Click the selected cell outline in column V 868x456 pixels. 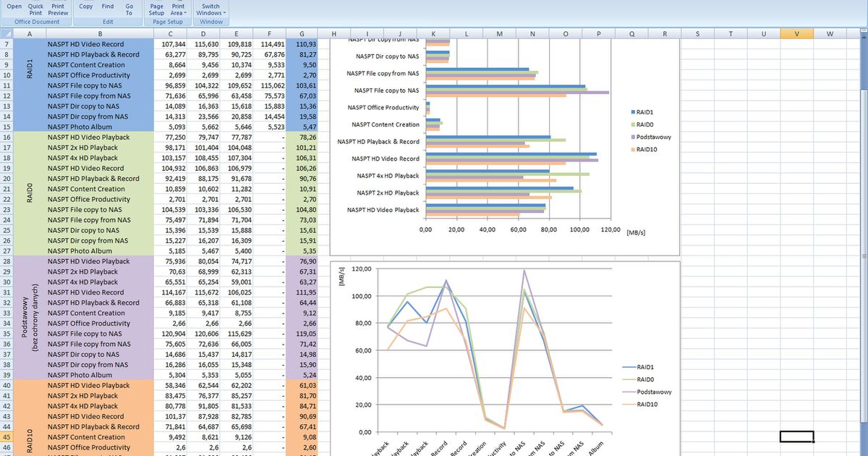pos(796,436)
